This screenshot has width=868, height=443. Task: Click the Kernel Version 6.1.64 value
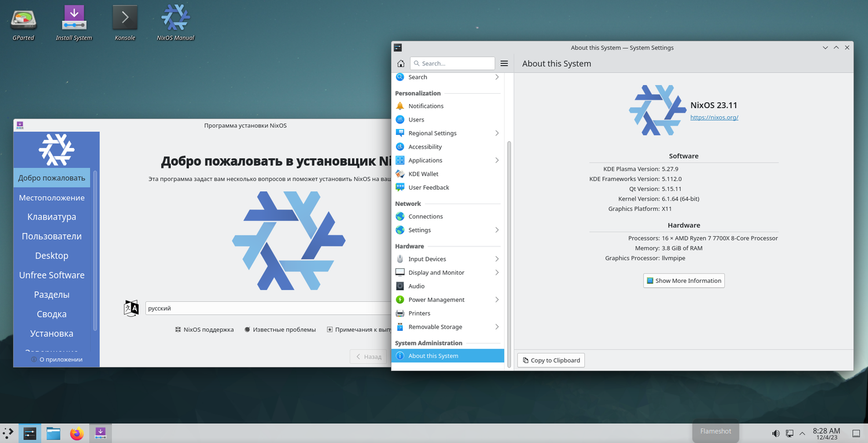click(x=681, y=199)
